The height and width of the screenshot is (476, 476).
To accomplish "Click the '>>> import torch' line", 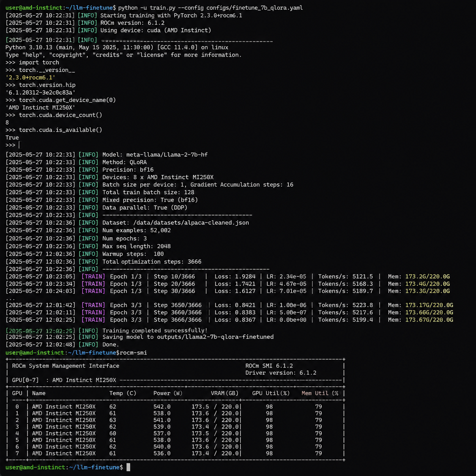I will (32, 63).
